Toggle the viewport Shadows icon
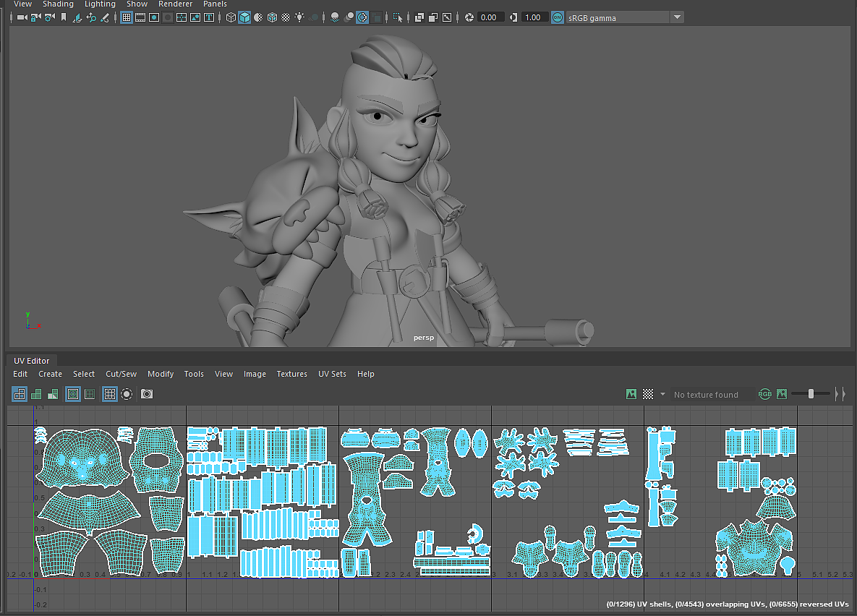857x616 pixels. pyautogui.click(x=313, y=17)
